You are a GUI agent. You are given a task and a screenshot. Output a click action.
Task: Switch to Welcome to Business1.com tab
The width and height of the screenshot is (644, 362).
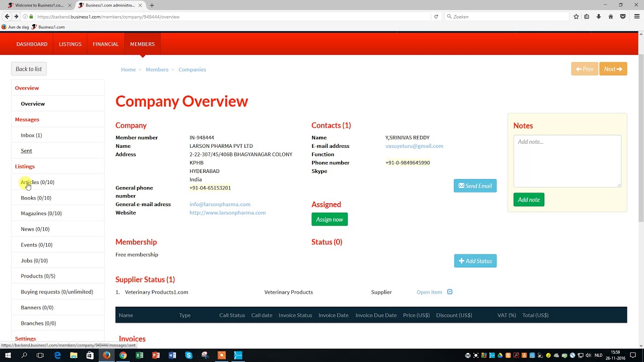39,5
